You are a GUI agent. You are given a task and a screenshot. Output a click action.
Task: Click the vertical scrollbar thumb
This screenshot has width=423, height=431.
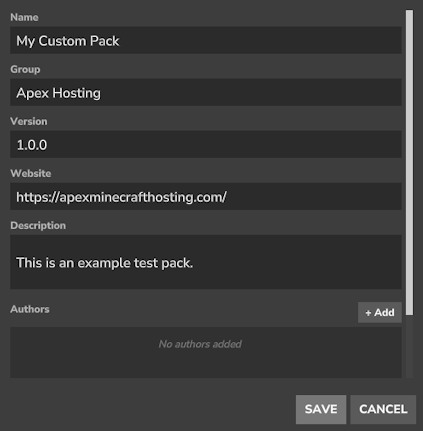[x=409, y=162]
